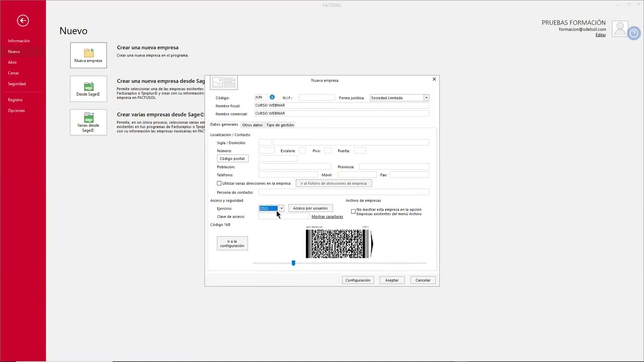This screenshot has height=362, width=644.
Task: Click Ir a la configuración button
Action: (x=232, y=243)
